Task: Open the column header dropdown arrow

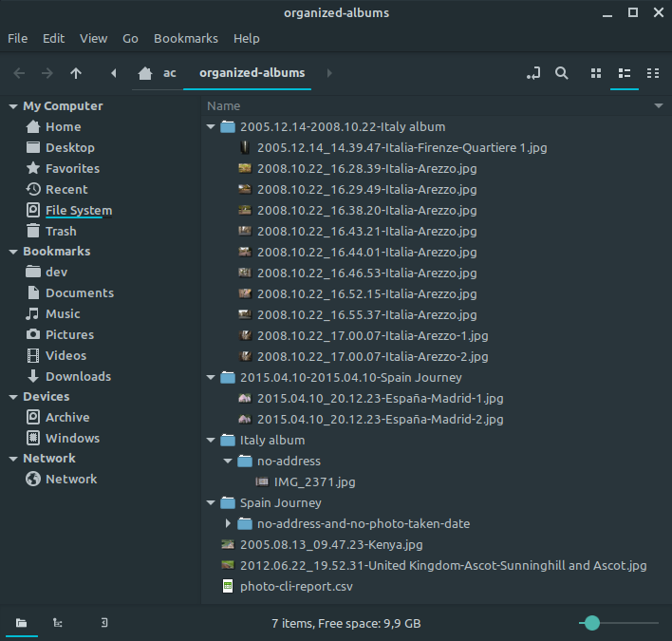Action: tap(659, 106)
